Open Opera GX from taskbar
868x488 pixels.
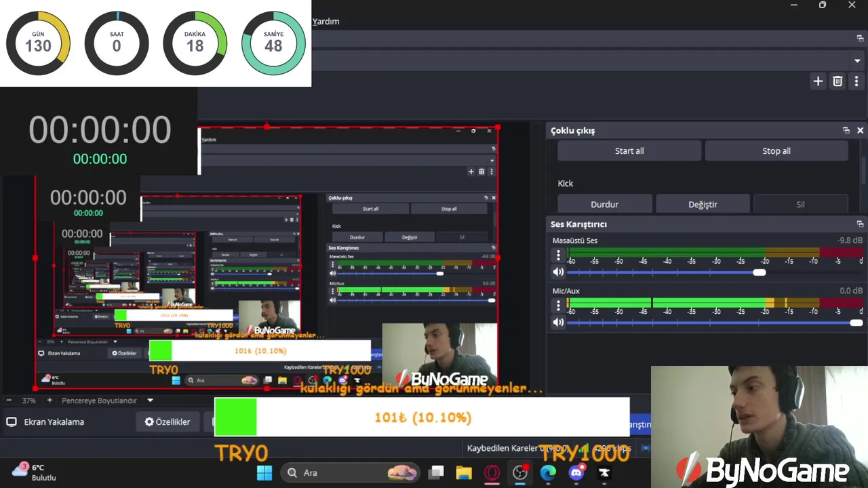(x=492, y=472)
